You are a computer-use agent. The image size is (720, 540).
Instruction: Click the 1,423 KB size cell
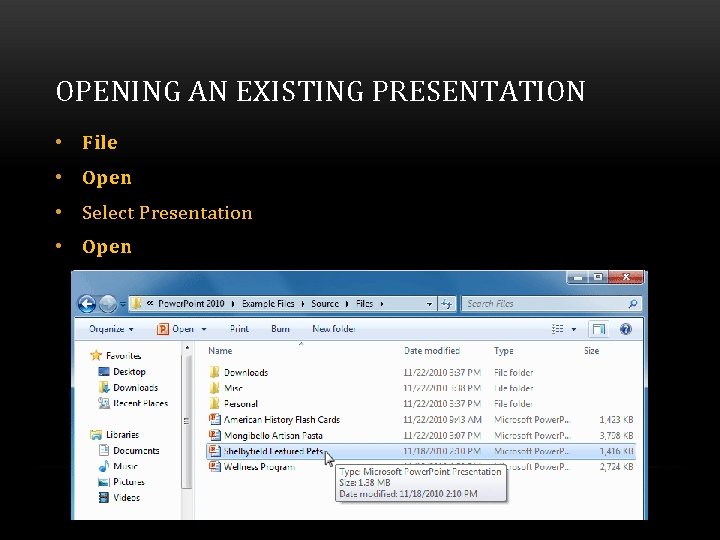tap(616, 420)
